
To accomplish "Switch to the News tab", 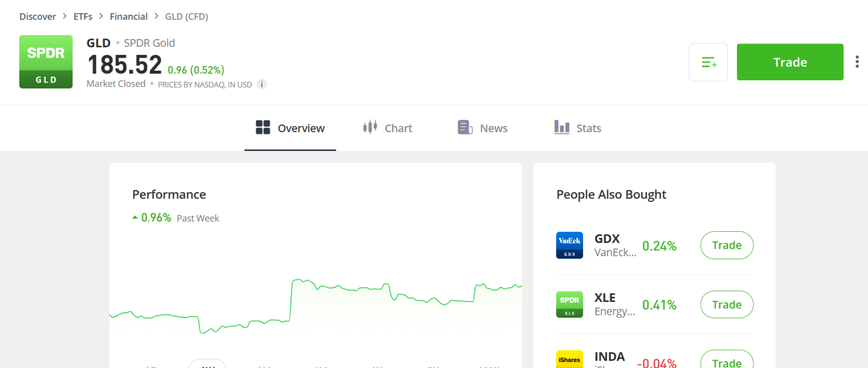I will (x=493, y=128).
